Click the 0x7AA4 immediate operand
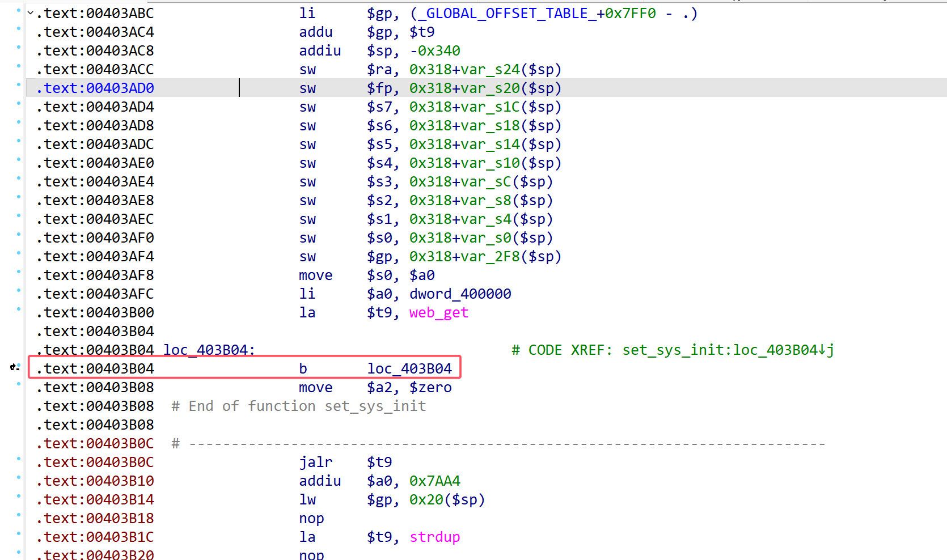This screenshot has width=947, height=560. [435, 481]
